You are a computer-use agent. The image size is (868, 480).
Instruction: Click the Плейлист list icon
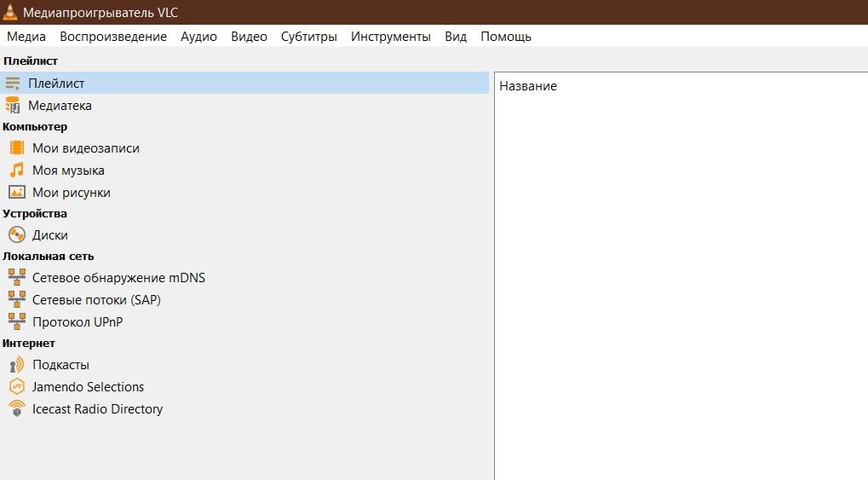click(x=12, y=84)
